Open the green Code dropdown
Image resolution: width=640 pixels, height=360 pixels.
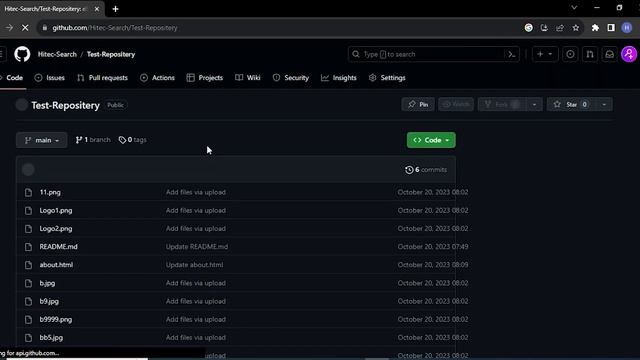(431, 140)
